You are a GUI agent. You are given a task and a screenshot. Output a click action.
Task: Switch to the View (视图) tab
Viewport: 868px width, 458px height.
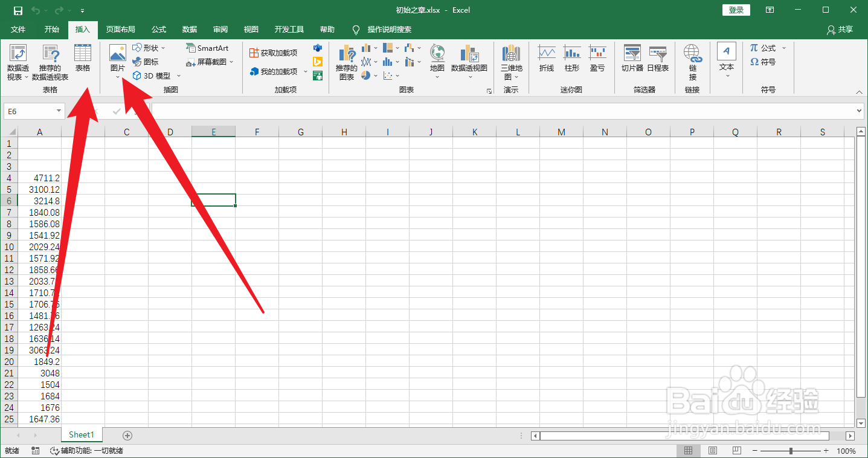(x=251, y=30)
